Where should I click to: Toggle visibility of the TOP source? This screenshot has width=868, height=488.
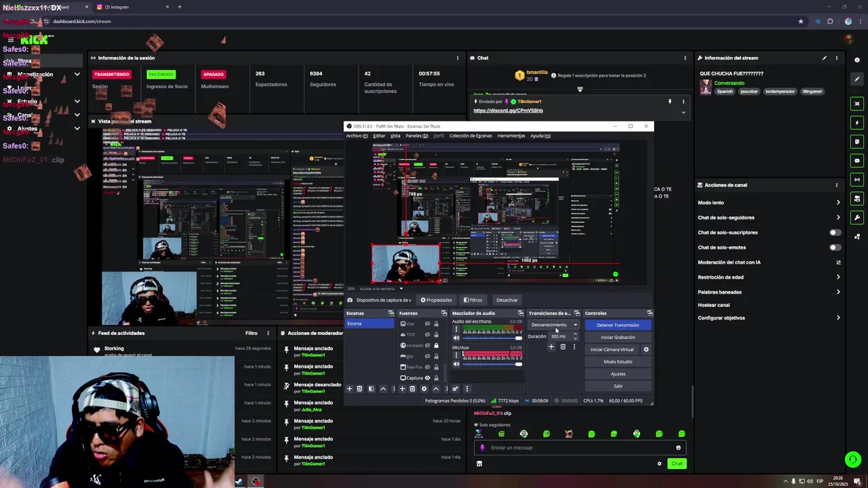tap(427, 335)
